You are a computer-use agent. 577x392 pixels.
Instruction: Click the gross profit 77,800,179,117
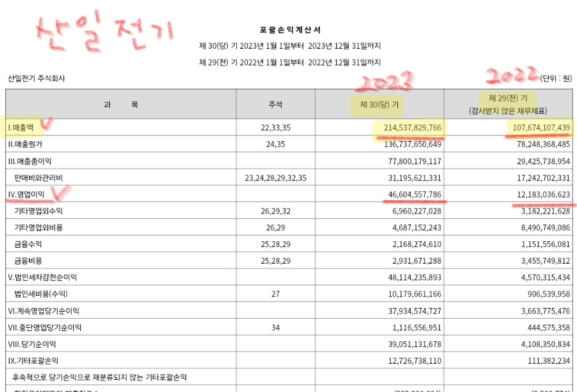[415, 161]
